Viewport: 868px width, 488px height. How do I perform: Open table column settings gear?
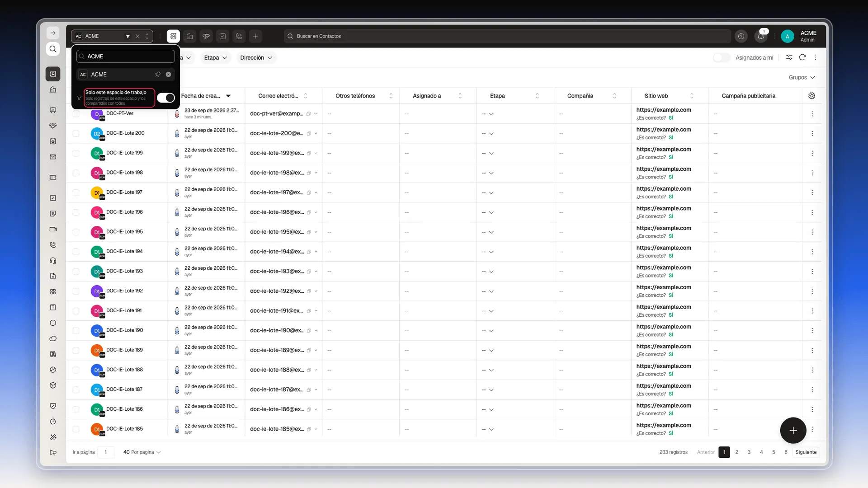point(812,96)
